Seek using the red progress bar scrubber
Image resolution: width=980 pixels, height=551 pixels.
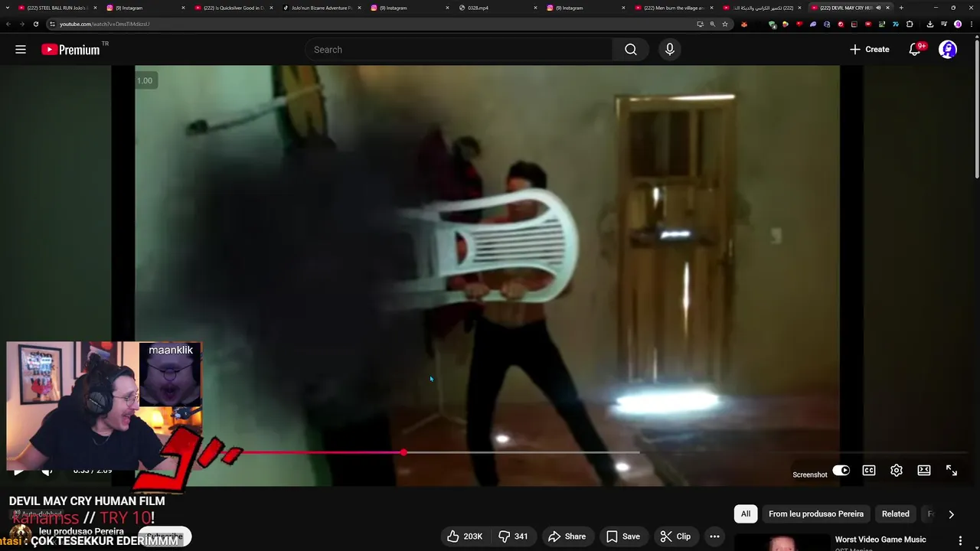[403, 452]
